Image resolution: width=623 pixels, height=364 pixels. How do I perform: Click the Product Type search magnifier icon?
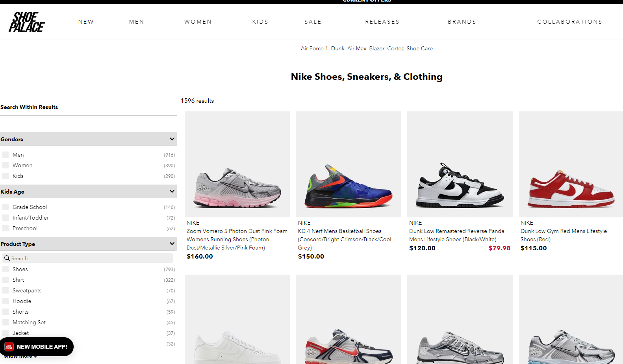(x=7, y=258)
